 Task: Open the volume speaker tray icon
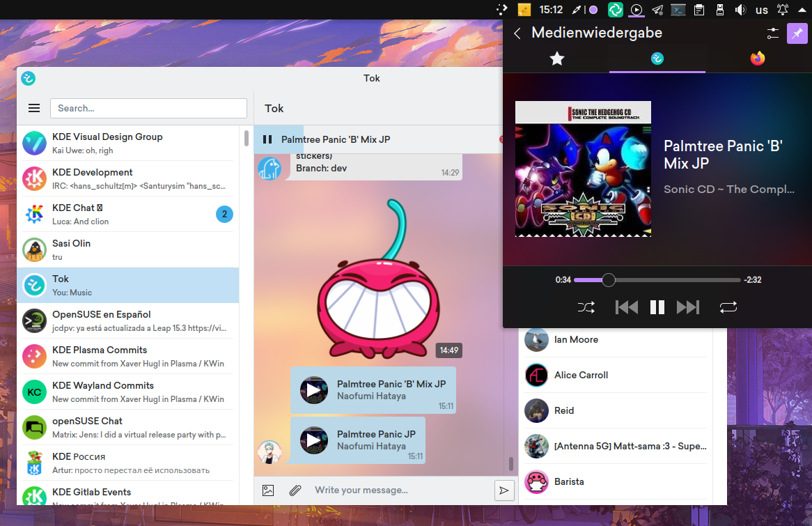click(740, 9)
